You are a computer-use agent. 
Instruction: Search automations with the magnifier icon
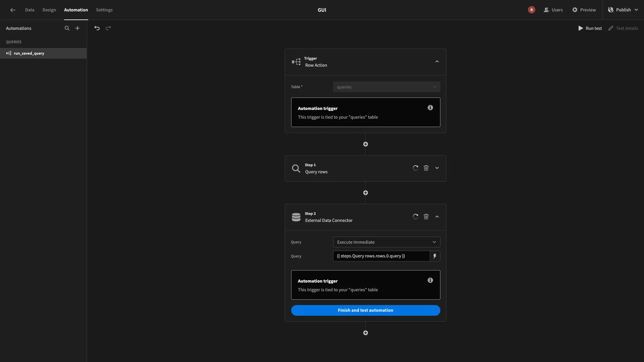67,28
